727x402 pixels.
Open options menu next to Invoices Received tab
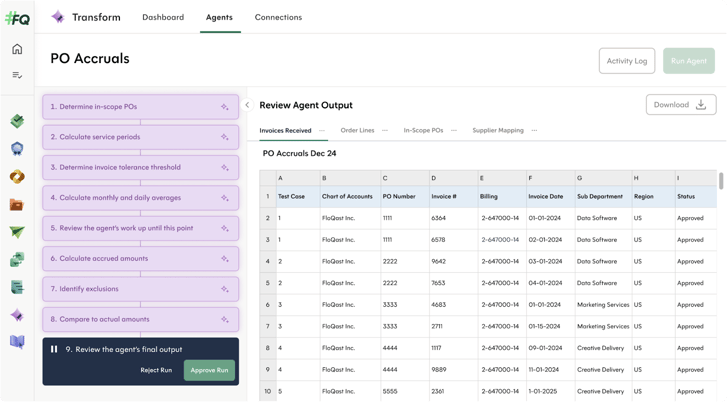point(322,130)
